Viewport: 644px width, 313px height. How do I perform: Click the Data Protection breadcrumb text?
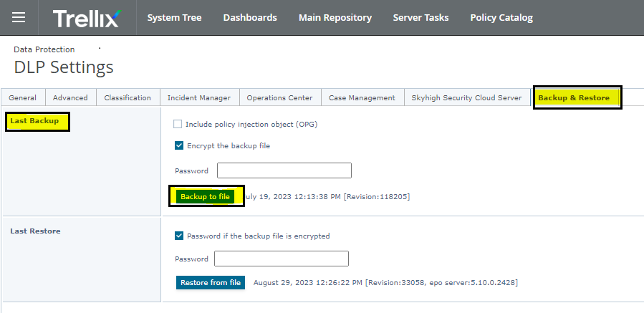(44, 49)
